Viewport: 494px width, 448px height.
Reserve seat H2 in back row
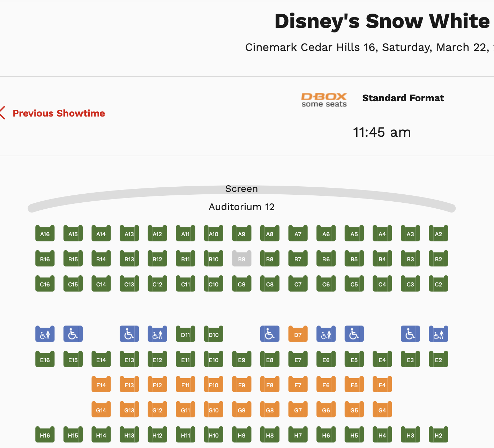[x=439, y=435]
